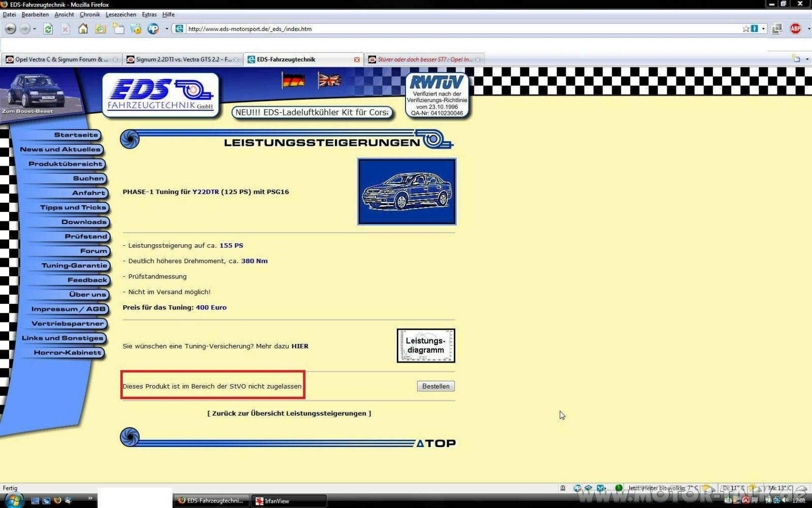
Task: Expand the Adblock Plus dropdown arrow
Action: click(808, 29)
